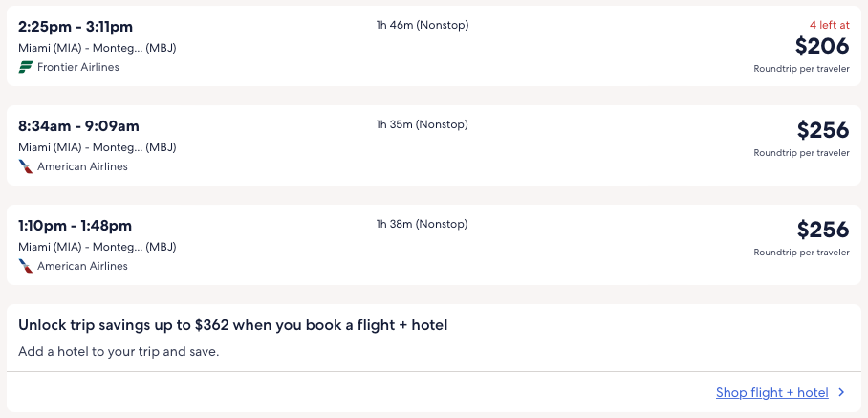Click the 1h 35m (Nonstop) duration text
This screenshot has width=868, height=418.
[x=422, y=124]
